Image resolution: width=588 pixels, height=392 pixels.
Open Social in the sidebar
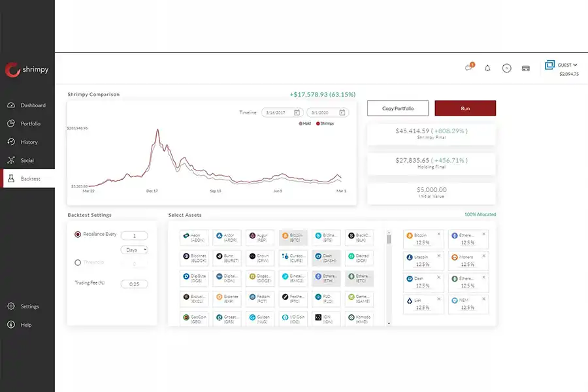pos(27,161)
